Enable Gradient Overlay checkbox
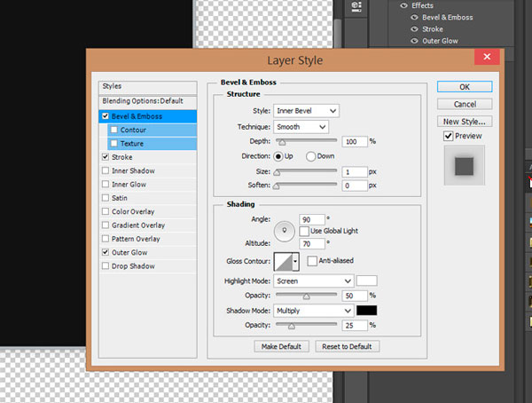Image resolution: width=532 pixels, height=403 pixels. (106, 225)
